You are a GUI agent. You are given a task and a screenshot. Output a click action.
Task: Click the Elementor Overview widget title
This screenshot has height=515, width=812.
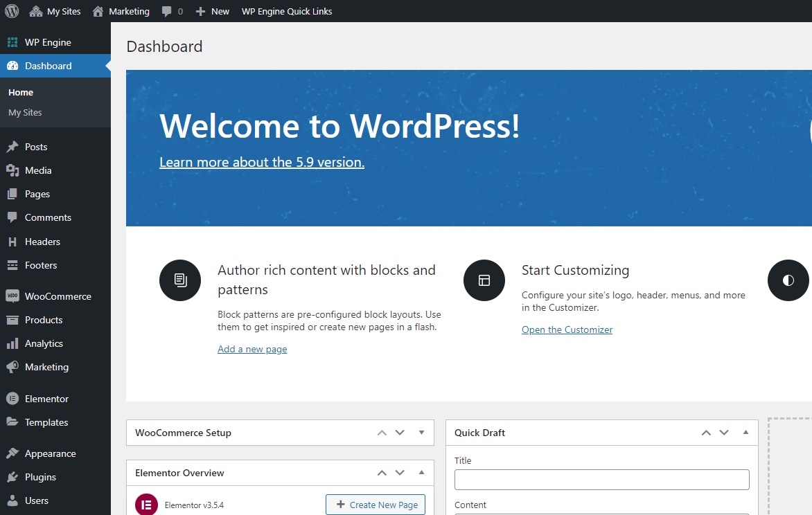tap(179, 473)
